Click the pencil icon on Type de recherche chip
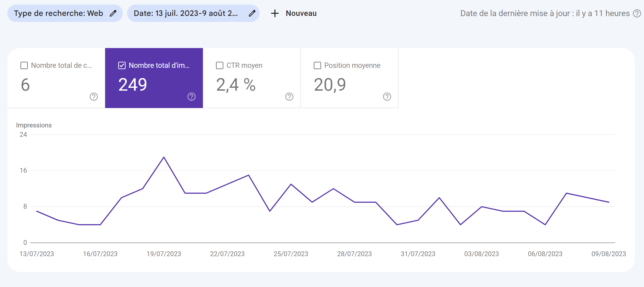644x287 pixels. (x=113, y=13)
